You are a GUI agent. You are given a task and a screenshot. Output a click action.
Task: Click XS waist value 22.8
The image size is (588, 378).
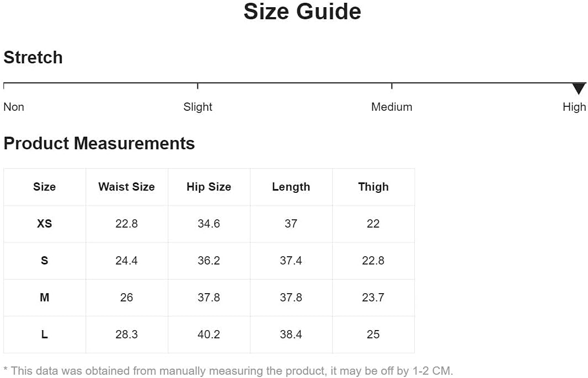tap(126, 224)
